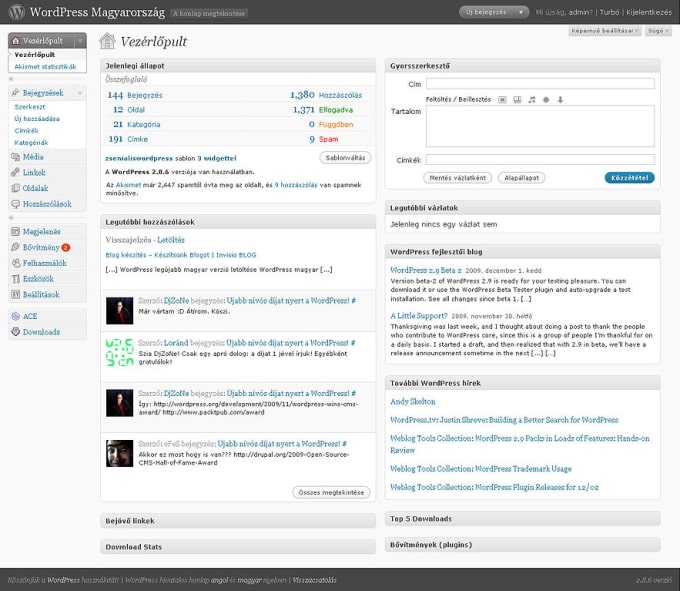Viewport: 680px width, 591px height.
Task: Click the Bejegyzések pin icon
Action: tap(16, 93)
